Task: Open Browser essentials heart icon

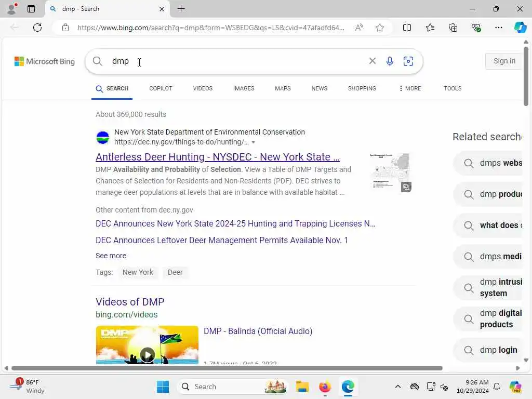Action: click(476, 28)
